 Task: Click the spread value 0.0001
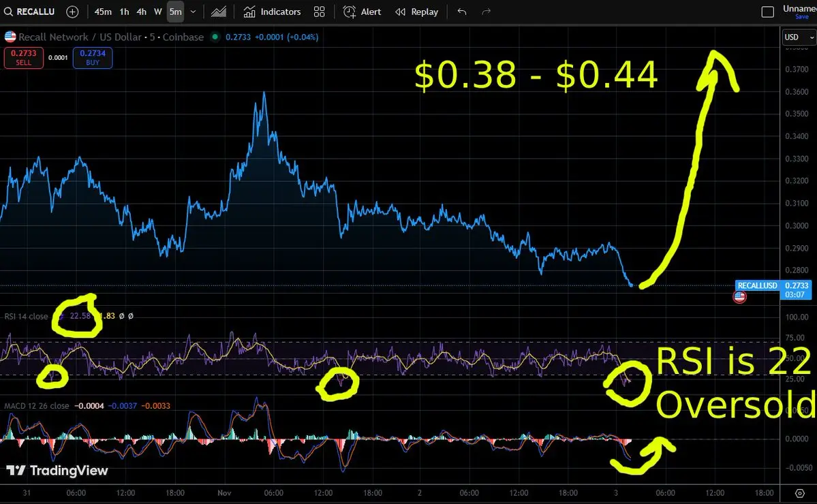click(x=58, y=58)
